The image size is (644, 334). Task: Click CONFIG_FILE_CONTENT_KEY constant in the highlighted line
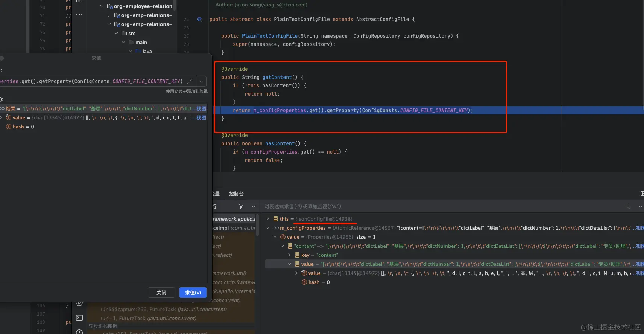pos(434,110)
